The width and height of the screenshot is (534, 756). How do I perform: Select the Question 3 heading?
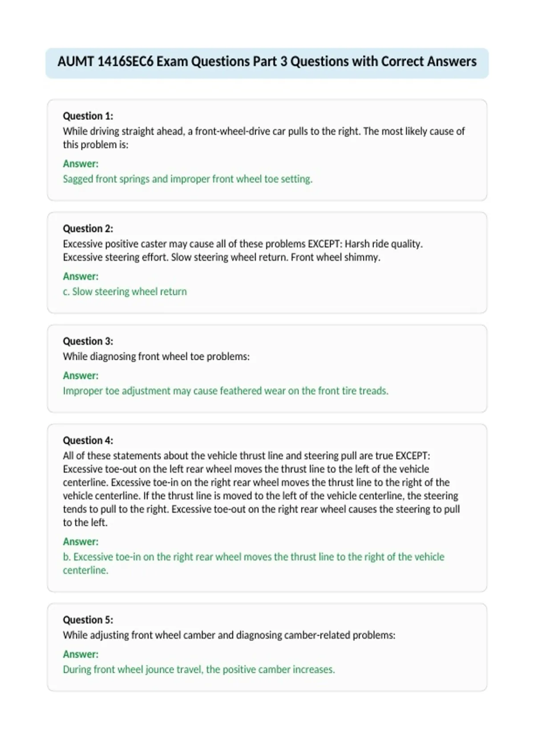88,341
